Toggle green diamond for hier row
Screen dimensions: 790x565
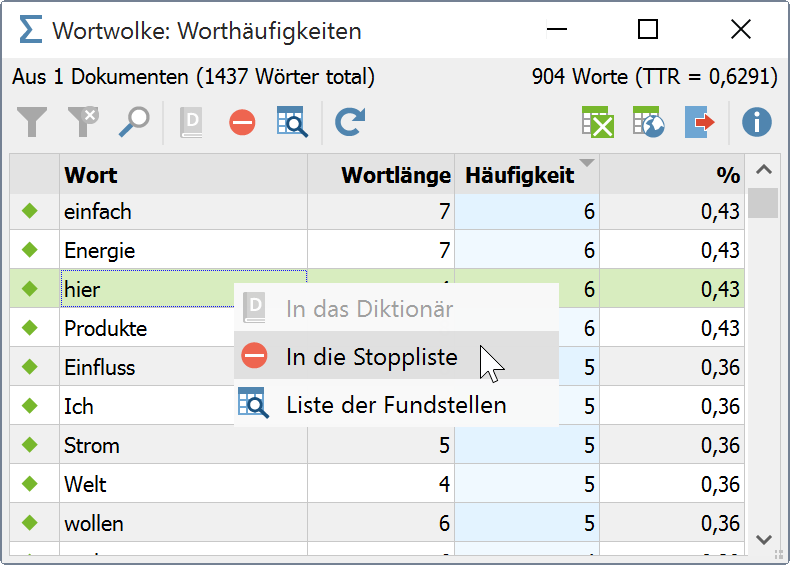(x=30, y=289)
